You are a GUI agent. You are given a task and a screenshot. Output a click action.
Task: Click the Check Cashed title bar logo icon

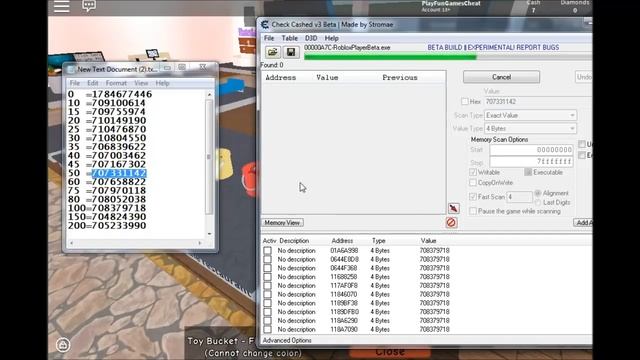265,24
